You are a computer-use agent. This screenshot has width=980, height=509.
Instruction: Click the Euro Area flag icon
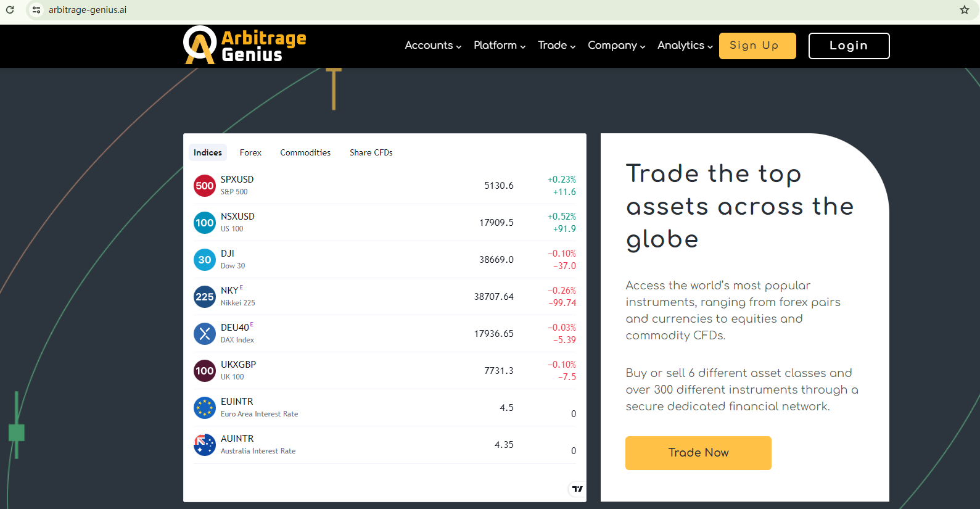tap(205, 408)
